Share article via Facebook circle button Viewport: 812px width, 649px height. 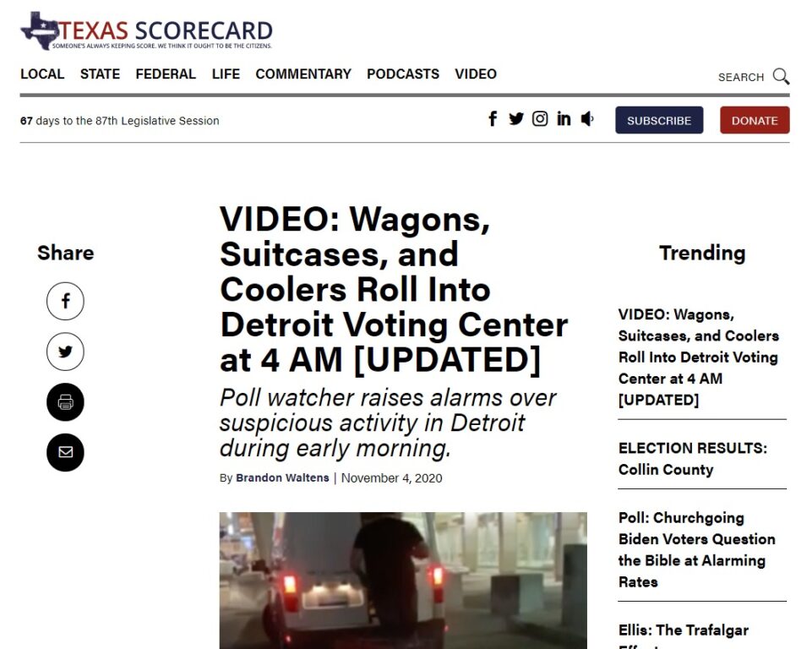pos(65,301)
